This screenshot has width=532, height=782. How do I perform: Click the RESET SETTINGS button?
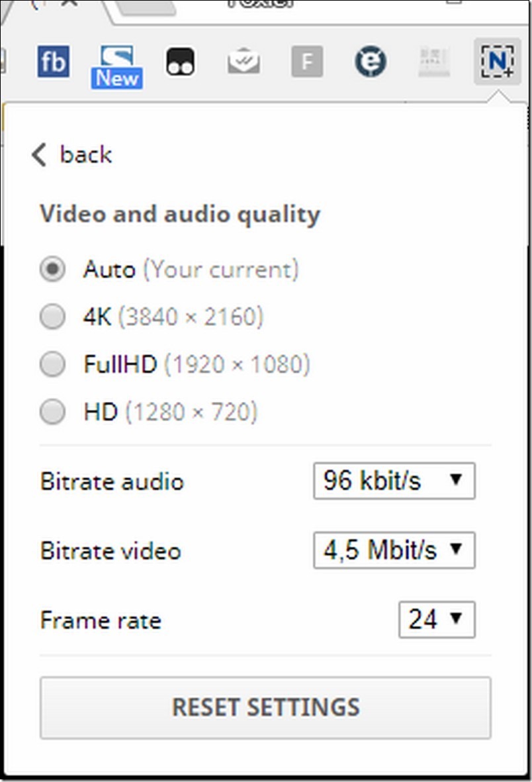click(x=265, y=707)
